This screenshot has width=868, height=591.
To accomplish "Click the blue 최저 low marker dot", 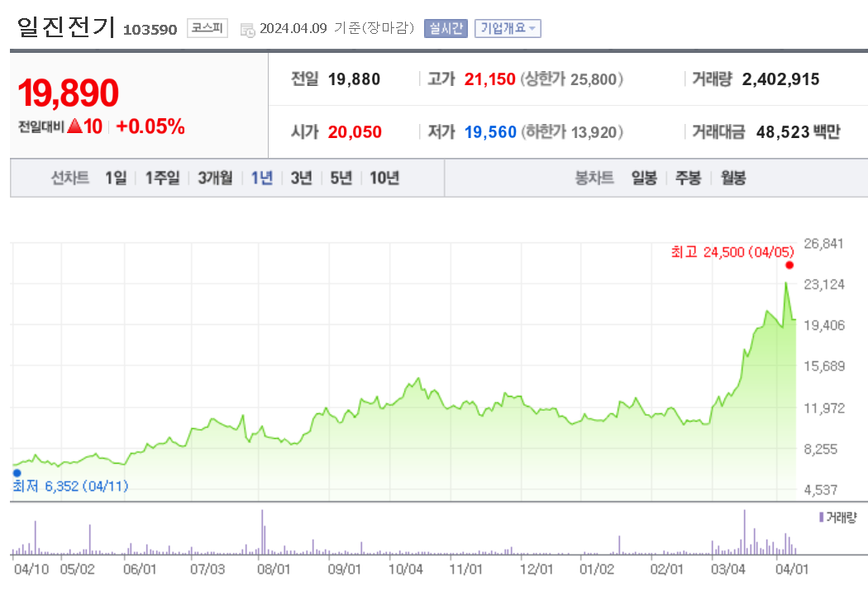I will (17, 473).
